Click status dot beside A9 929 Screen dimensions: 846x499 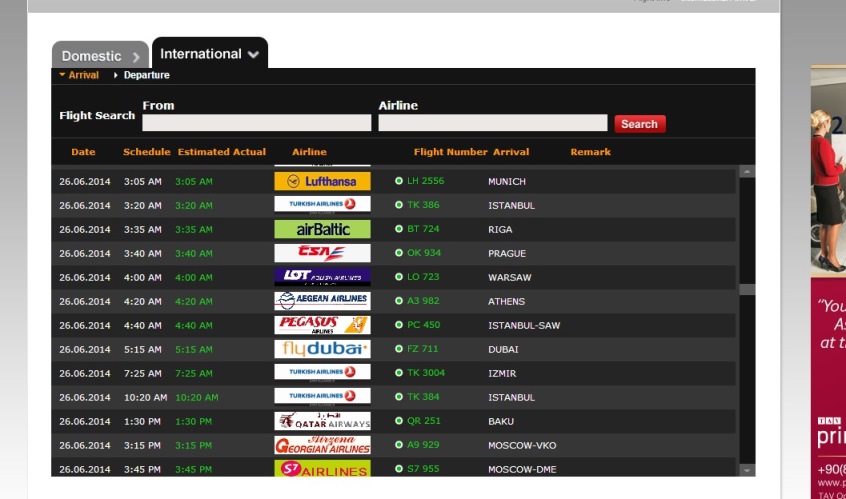coord(399,445)
